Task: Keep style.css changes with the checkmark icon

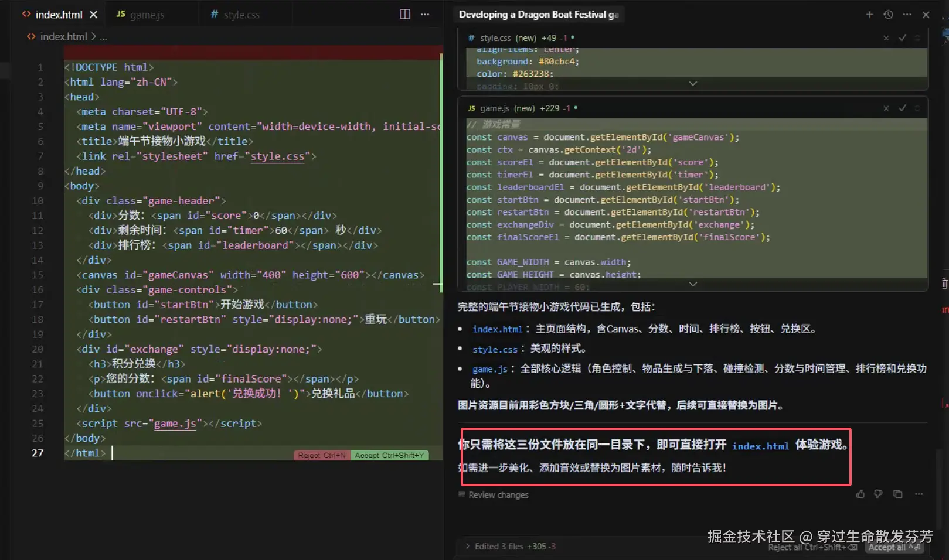Action: click(902, 37)
